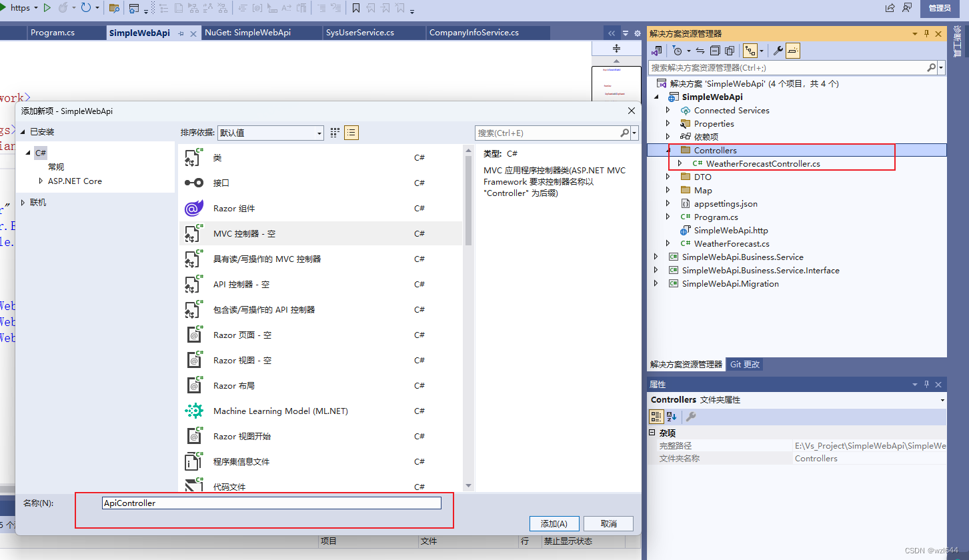The image size is (969, 560).
Task: Toggle pin on SimpleWebApi document tab
Action: click(x=181, y=33)
